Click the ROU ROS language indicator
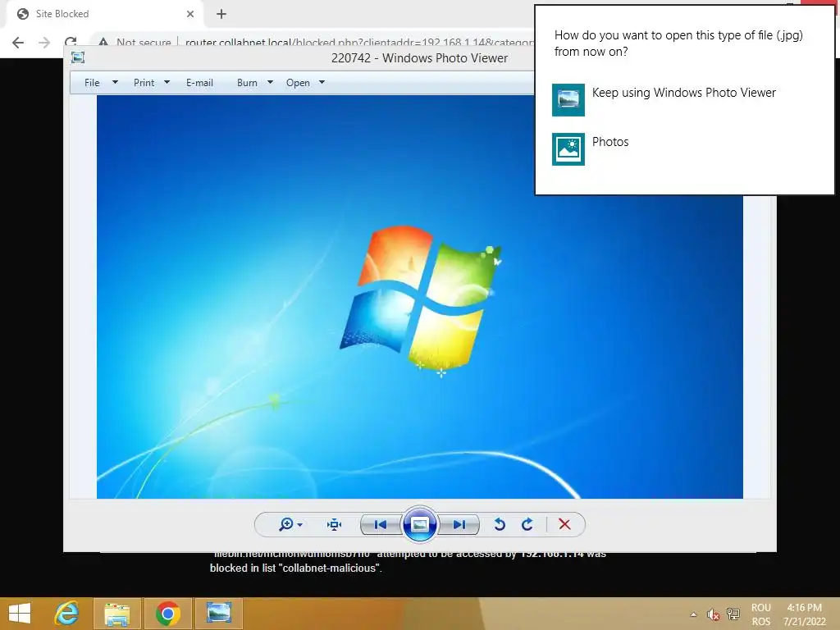Viewport: 840px width, 630px height. point(760,614)
